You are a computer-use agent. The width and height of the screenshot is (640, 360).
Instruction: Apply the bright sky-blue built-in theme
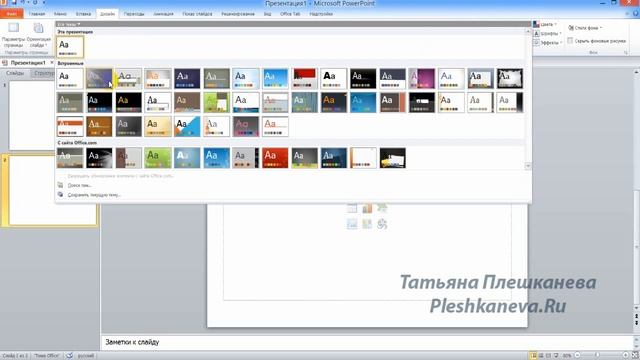click(x=275, y=78)
